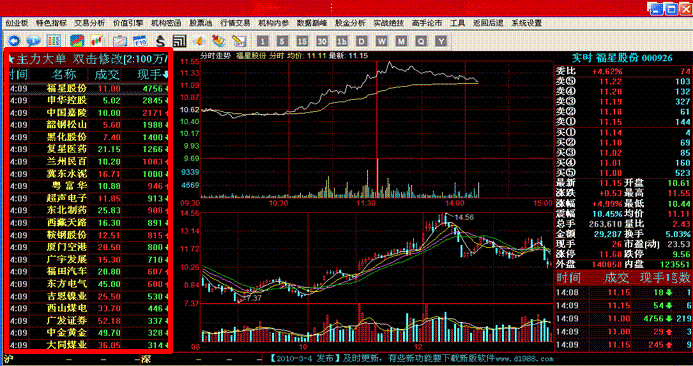
Task: Select the Q quarterly period button
Action: click(x=421, y=42)
